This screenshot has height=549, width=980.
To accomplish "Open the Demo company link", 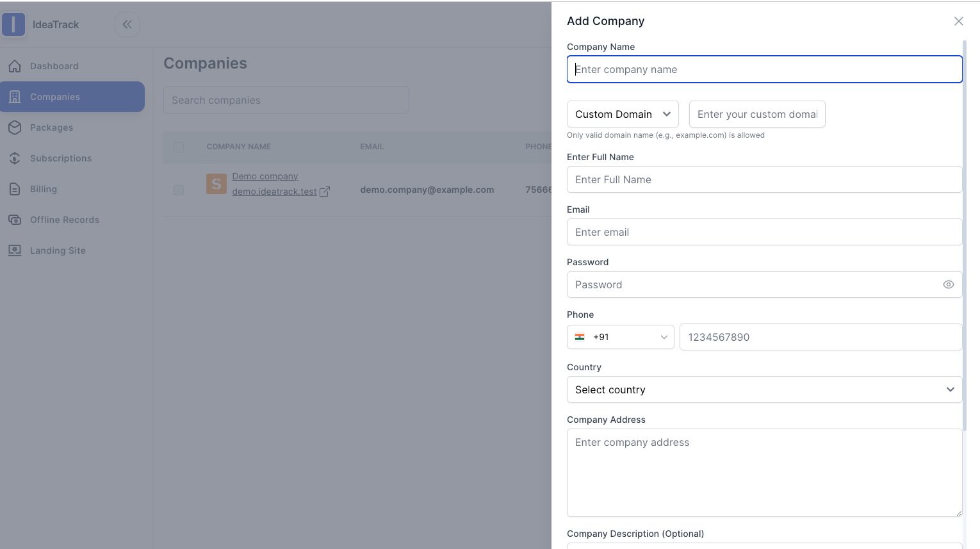I will click(x=265, y=176).
